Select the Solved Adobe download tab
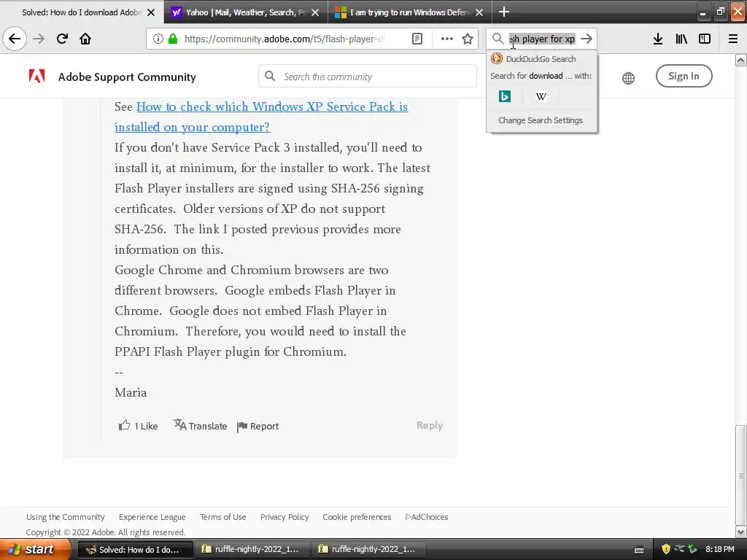This screenshot has height=560, width=747. point(82,12)
